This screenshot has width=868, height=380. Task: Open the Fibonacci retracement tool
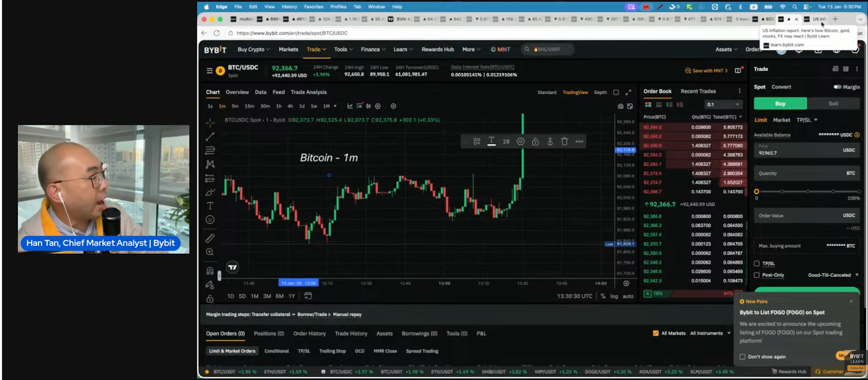210,150
